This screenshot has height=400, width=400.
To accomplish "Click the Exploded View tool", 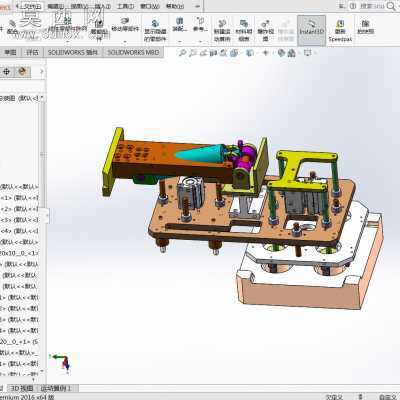I will [x=265, y=31].
